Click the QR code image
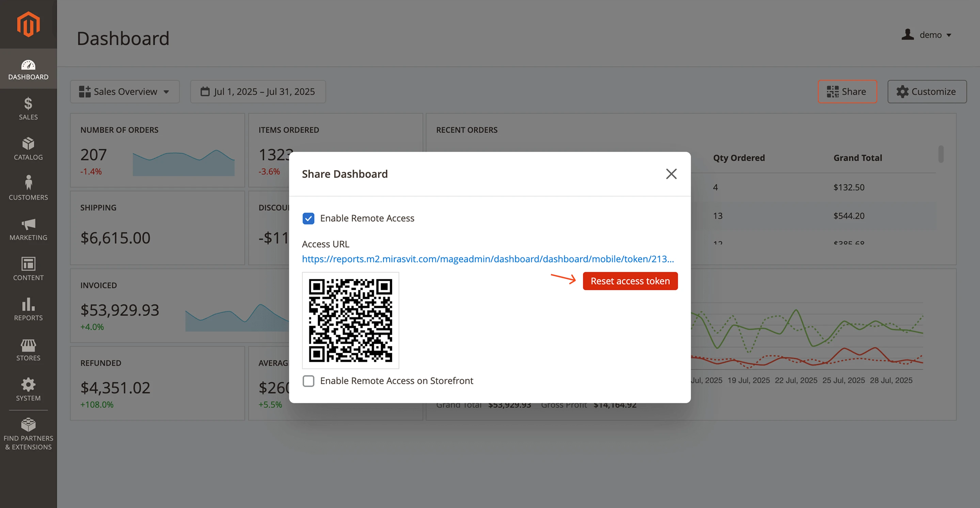 350,321
